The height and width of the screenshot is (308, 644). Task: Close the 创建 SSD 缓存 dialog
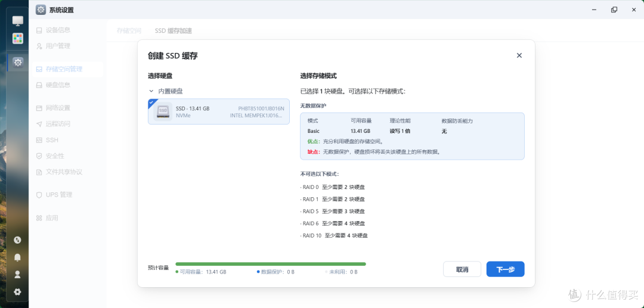(x=519, y=55)
